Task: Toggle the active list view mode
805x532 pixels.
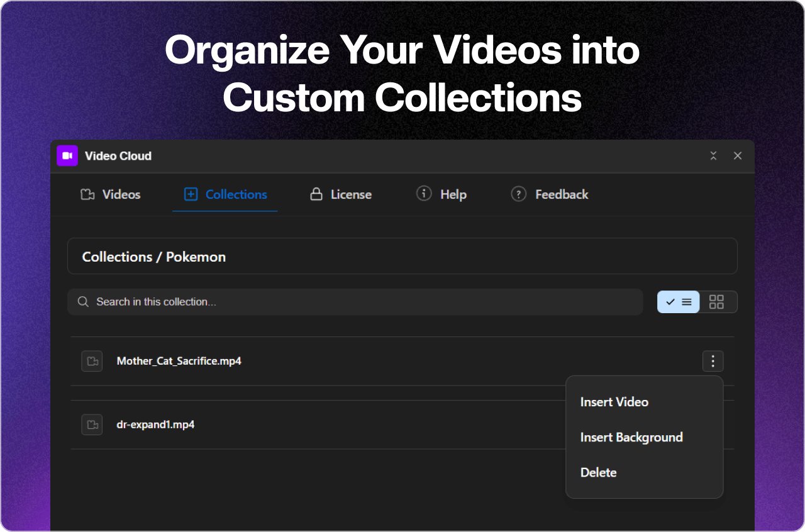Action: (686, 302)
